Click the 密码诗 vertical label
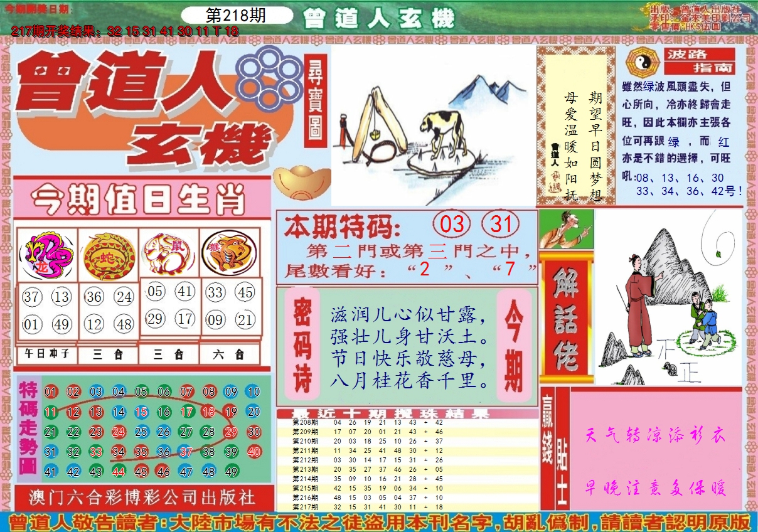758x532 pixels. pyautogui.click(x=302, y=344)
